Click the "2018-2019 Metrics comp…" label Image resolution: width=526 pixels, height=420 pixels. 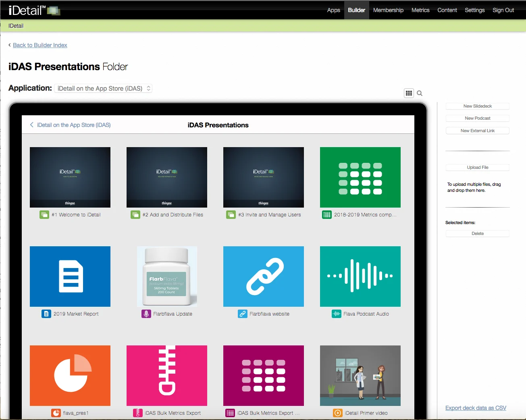[x=365, y=215]
